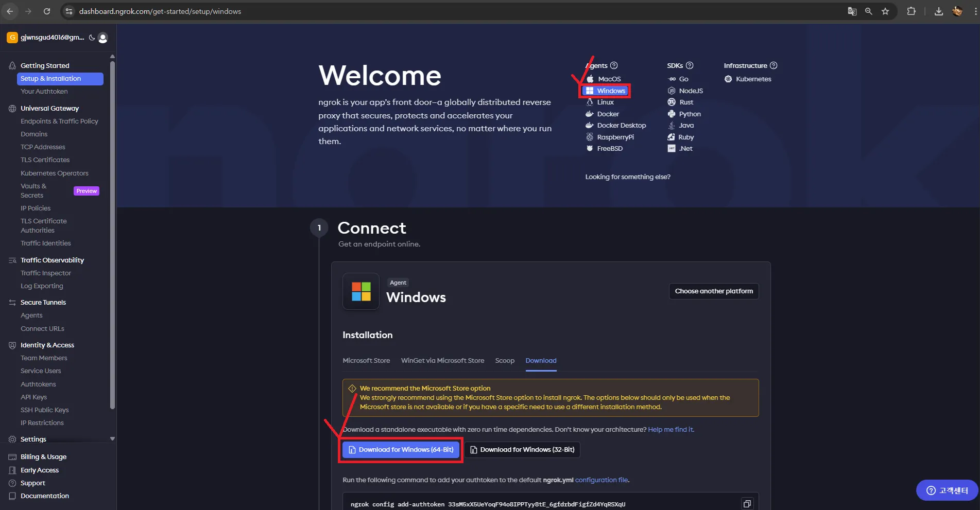Click the SDKs help question icon
This screenshot has height=510, width=980.
click(690, 65)
